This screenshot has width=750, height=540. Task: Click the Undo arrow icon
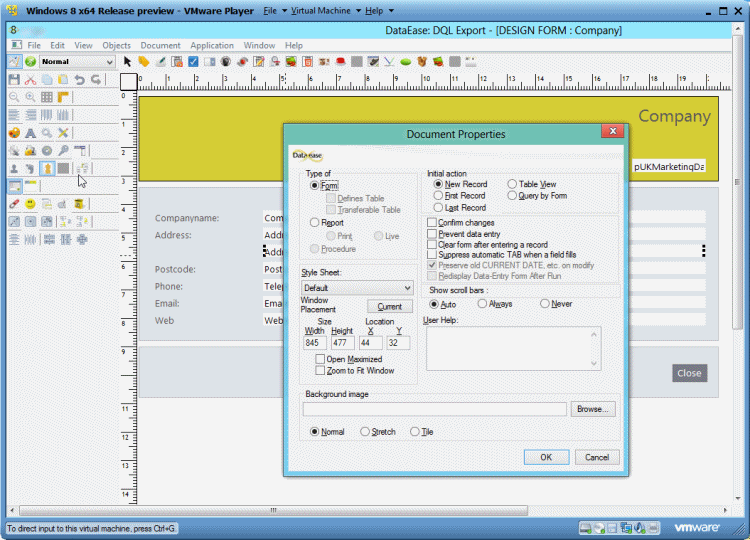(x=79, y=79)
